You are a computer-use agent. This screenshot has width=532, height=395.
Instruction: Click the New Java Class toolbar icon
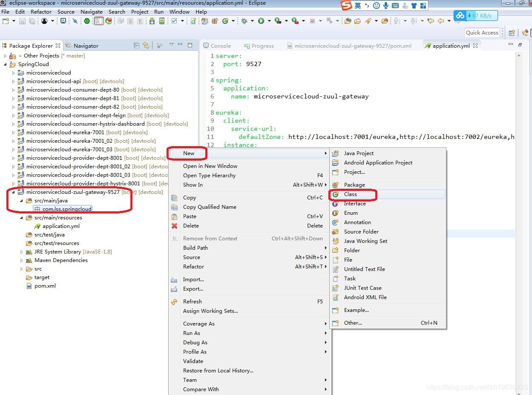tap(225, 21)
